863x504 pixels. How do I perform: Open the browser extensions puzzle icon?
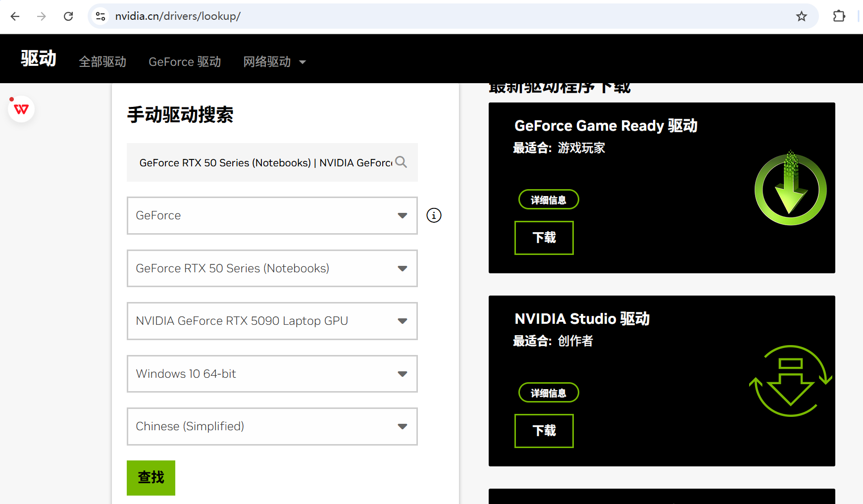coord(839,16)
